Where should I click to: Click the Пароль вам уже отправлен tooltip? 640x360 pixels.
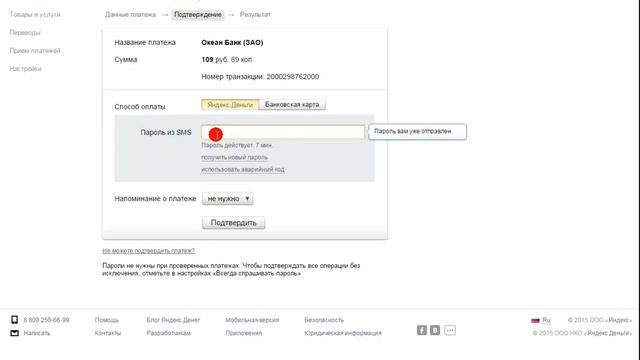[x=417, y=131]
